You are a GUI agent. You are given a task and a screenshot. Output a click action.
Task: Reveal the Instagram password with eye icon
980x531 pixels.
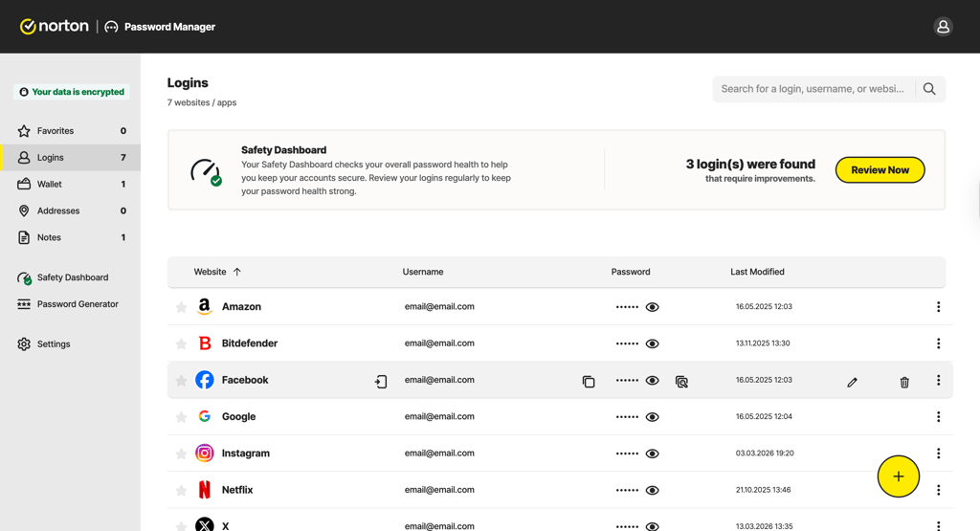652,454
